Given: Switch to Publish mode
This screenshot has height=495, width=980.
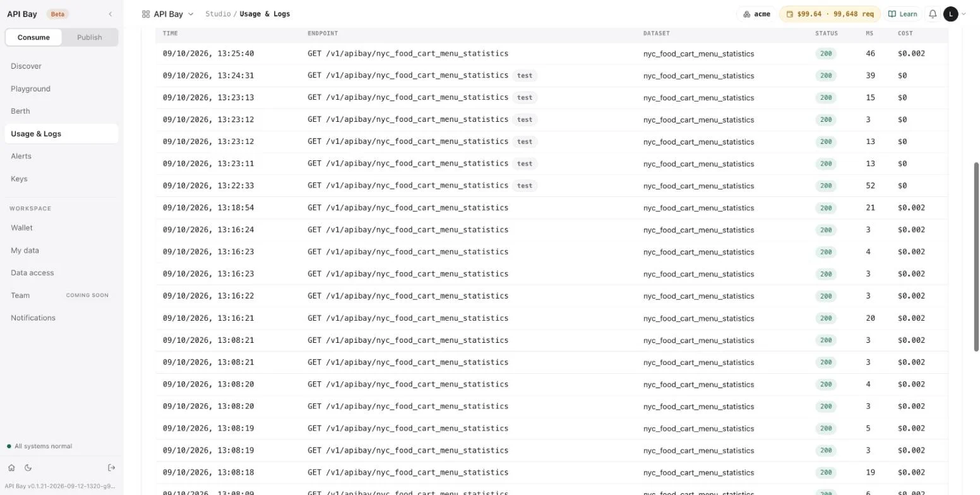Looking at the screenshot, I should tap(90, 37).
